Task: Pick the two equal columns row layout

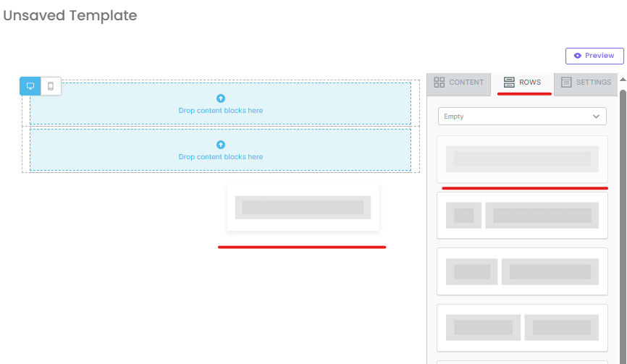Action: (x=522, y=328)
